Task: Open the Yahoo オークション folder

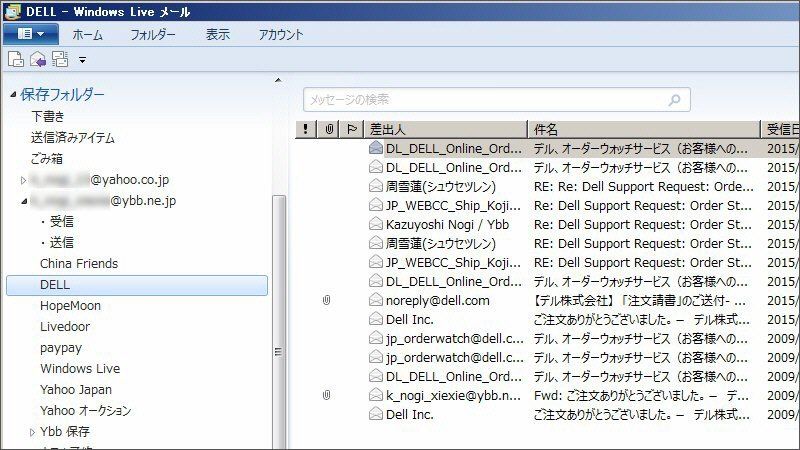Action: tap(86, 410)
